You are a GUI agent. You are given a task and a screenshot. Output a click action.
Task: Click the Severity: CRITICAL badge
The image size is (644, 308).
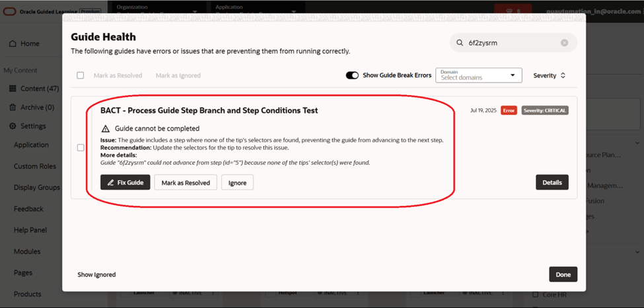545,110
